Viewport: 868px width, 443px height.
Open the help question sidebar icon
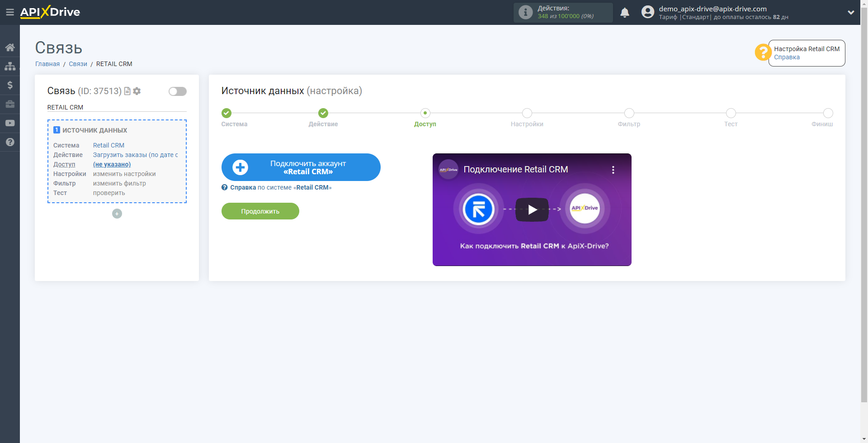click(x=10, y=142)
